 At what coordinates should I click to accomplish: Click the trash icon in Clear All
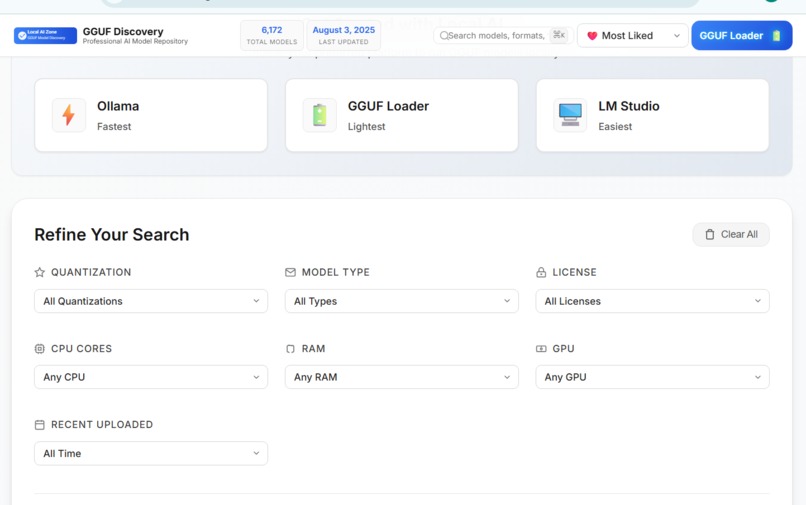pos(710,235)
